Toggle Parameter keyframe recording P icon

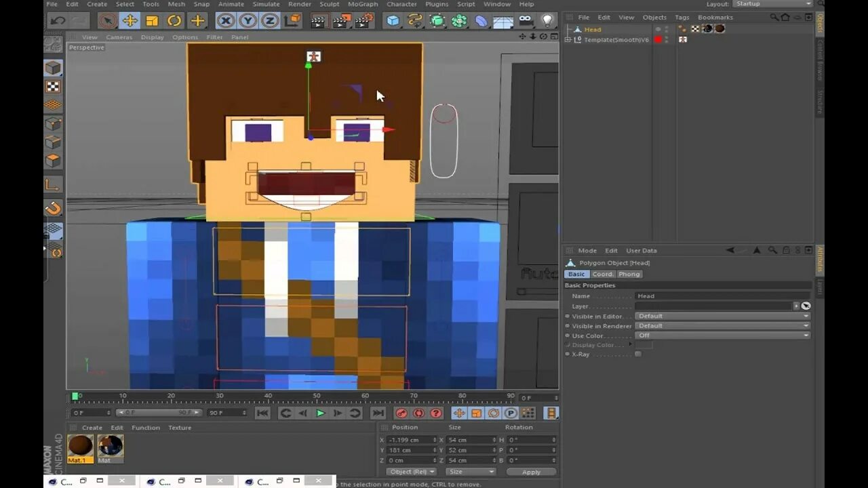coord(511,413)
